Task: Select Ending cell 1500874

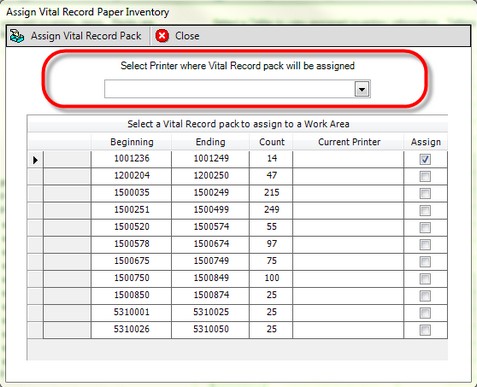Action: [x=211, y=295]
